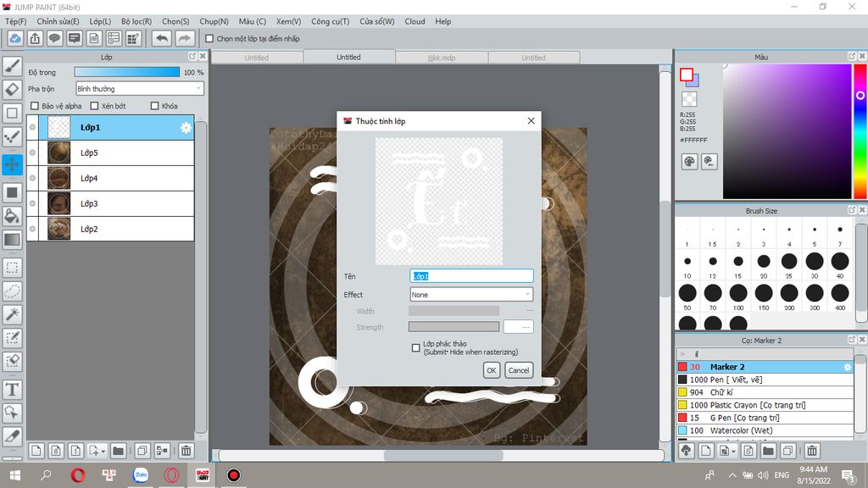Select the Magic Wand tool
This screenshot has height=488, width=868.
[x=12, y=314]
